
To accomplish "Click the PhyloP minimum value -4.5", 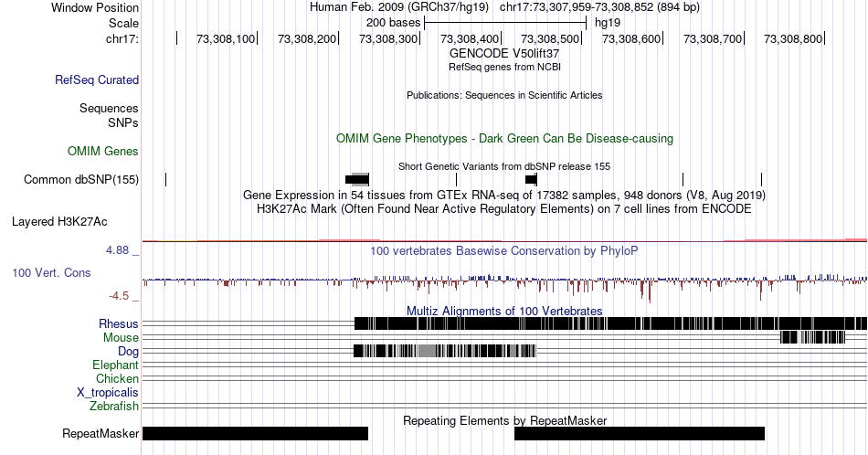I will (x=119, y=296).
